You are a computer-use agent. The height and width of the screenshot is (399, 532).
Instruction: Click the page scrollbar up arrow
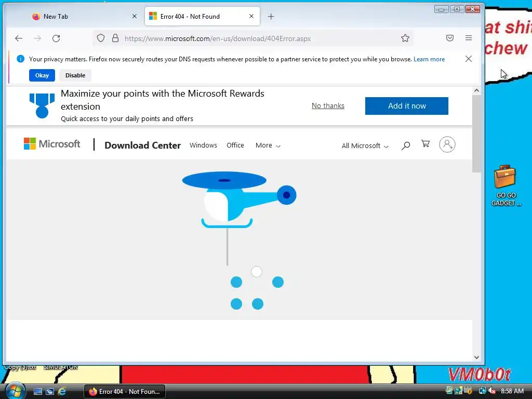[476, 90]
